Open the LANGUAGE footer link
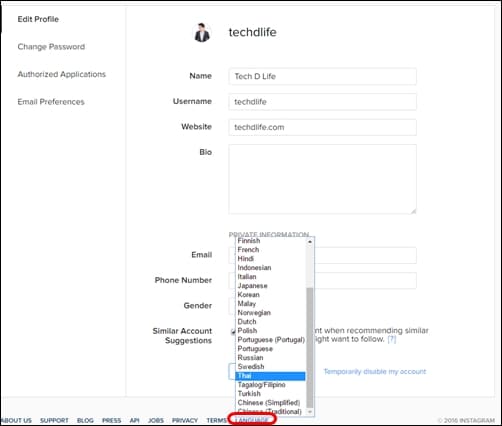 (252, 420)
